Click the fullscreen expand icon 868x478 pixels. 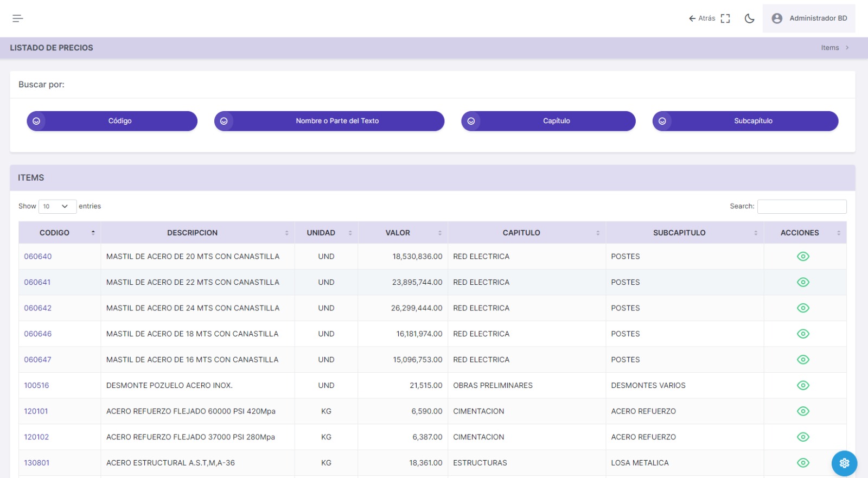[725, 18]
